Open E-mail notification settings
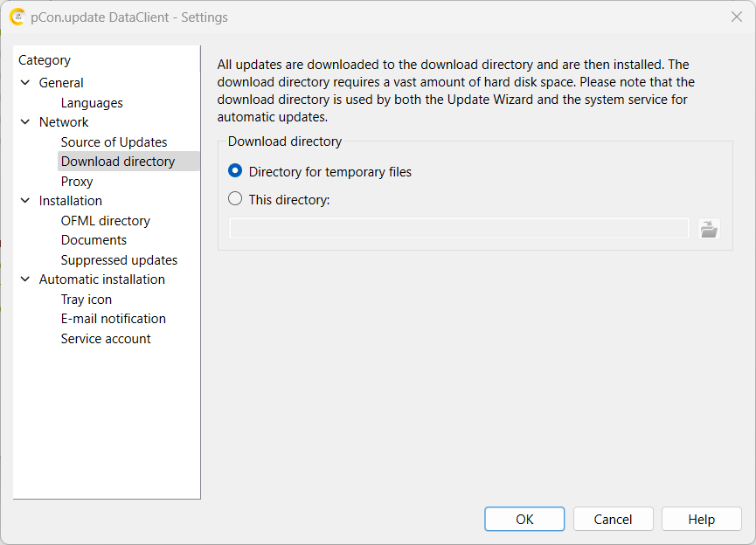The height and width of the screenshot is (545, 756). coord(114,319)
